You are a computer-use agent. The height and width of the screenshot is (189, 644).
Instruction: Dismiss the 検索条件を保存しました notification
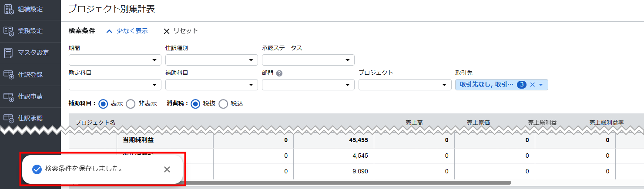(167, 169)
